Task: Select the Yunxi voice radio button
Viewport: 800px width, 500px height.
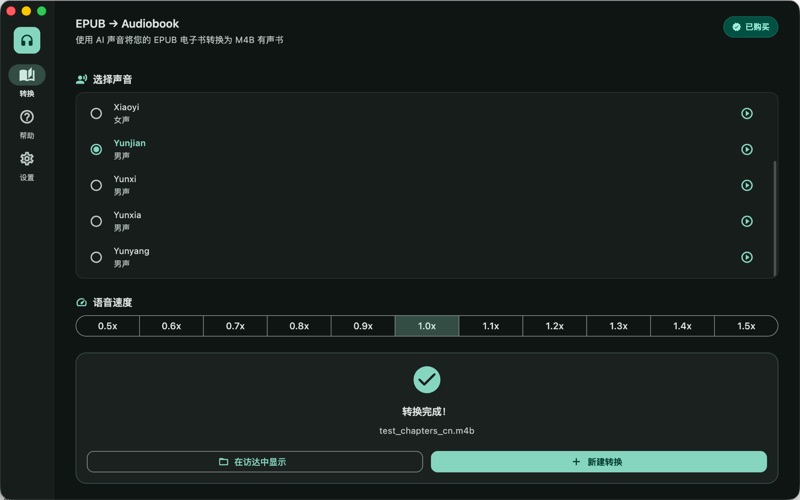Action: pyautogui.click(x=96, y=185)
